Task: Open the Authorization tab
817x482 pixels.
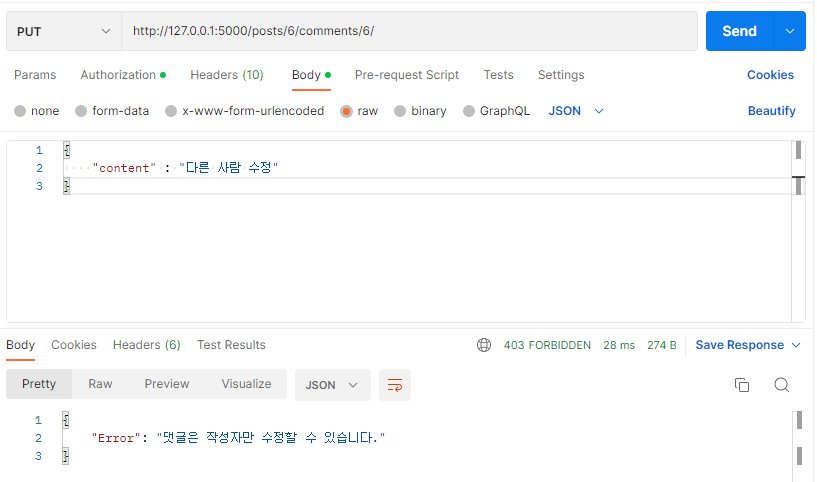Action: click(x=123, y=75)
